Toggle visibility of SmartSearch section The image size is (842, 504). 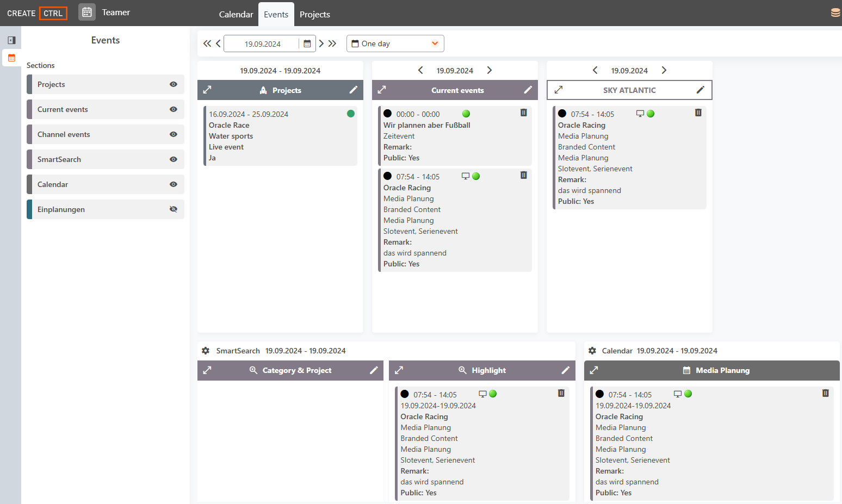[x=174, y=159]
